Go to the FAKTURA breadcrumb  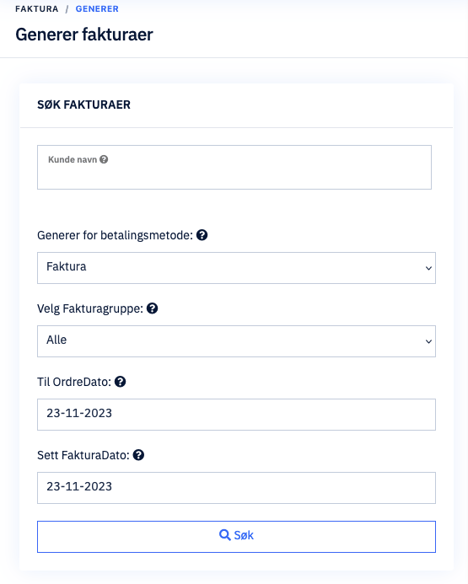(37, 9)
